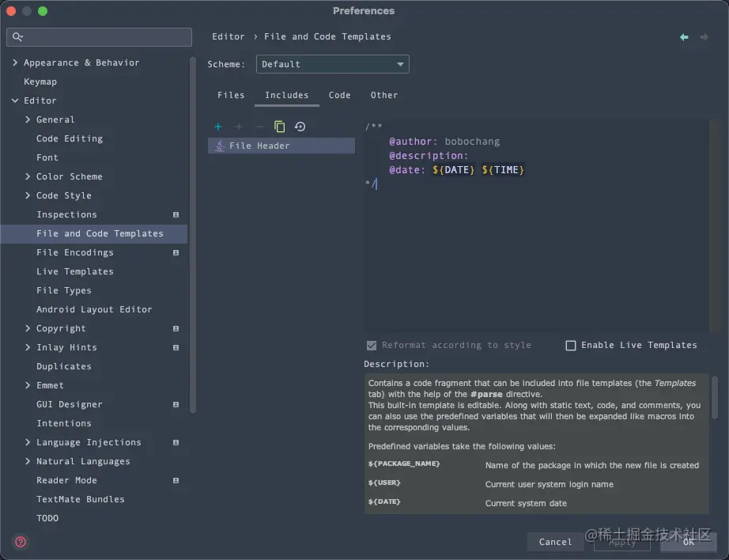Open TextMate Bundles settings

(x=81, y=500)
